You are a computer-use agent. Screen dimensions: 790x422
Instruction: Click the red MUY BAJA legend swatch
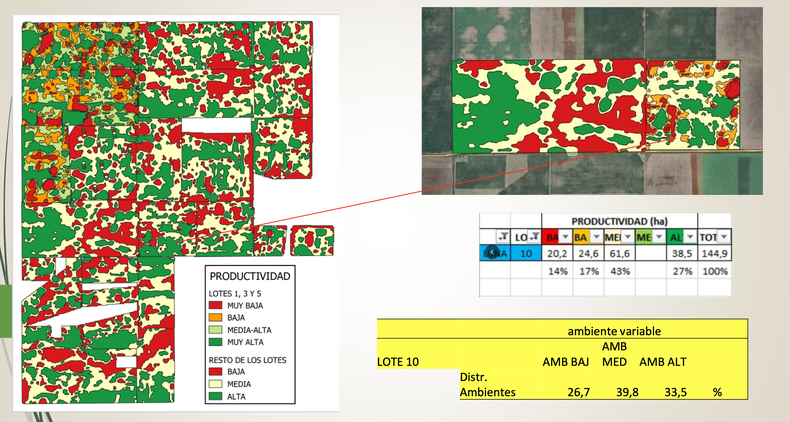click(215, 306)
